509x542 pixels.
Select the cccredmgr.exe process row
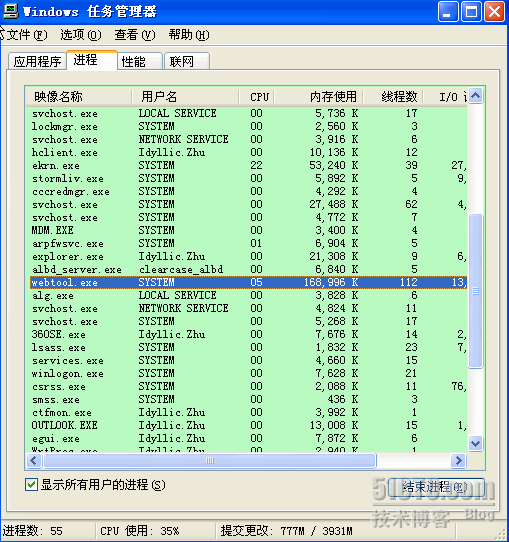pyautogui.click(x=248, y=191)
